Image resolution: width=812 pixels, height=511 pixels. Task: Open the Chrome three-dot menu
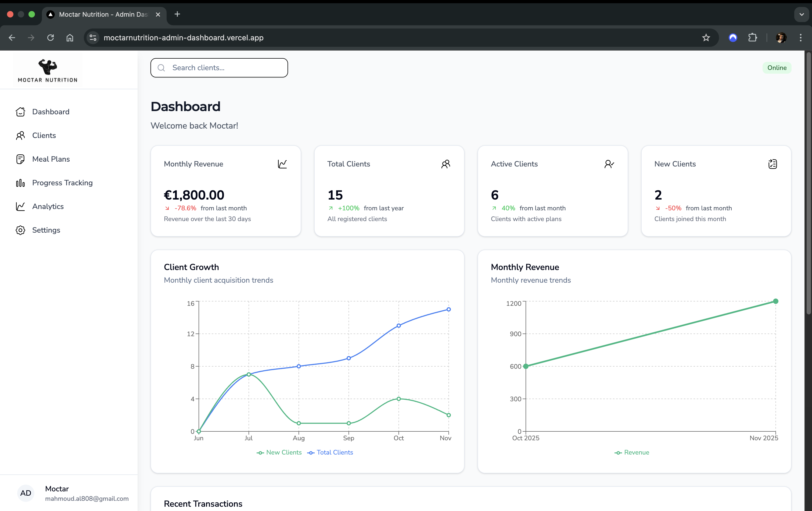800,37
